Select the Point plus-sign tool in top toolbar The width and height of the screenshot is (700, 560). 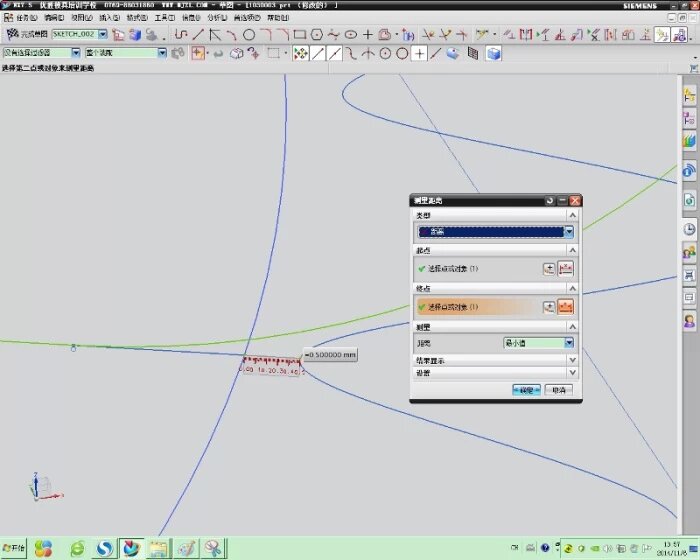pyautogui.click(x=368, y=34)
